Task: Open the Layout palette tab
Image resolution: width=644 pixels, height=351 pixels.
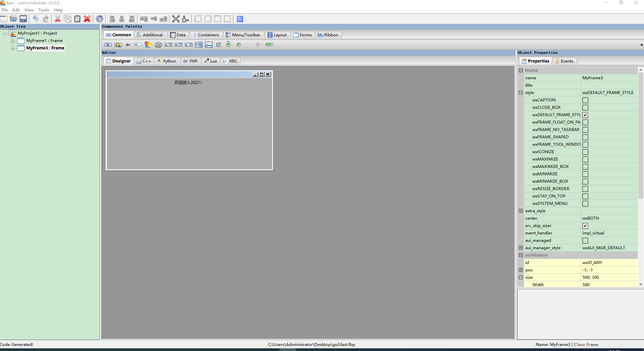Action: (x=277, y=35)
